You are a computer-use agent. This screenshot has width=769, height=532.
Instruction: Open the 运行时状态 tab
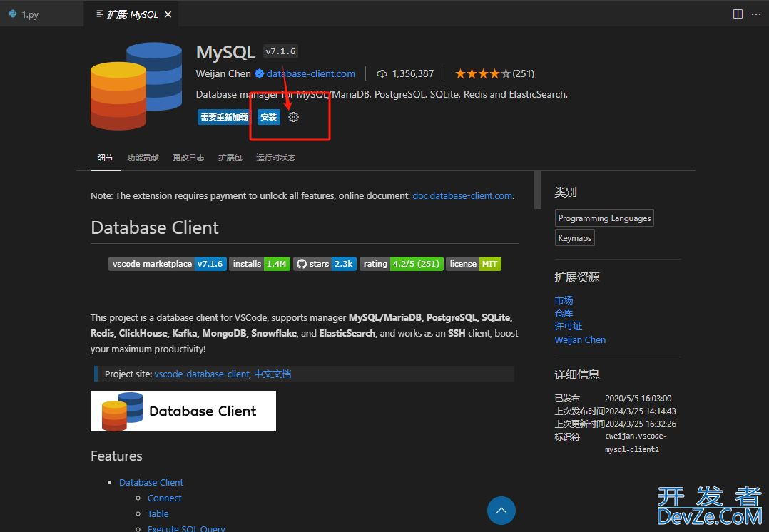275,158
